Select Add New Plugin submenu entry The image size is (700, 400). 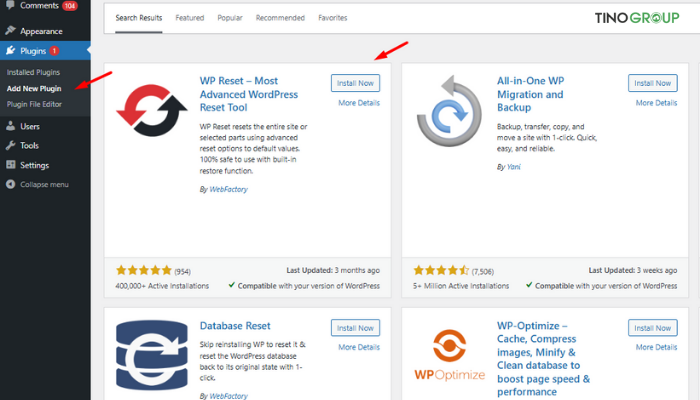pyautogui.click(x=34, y=88)
